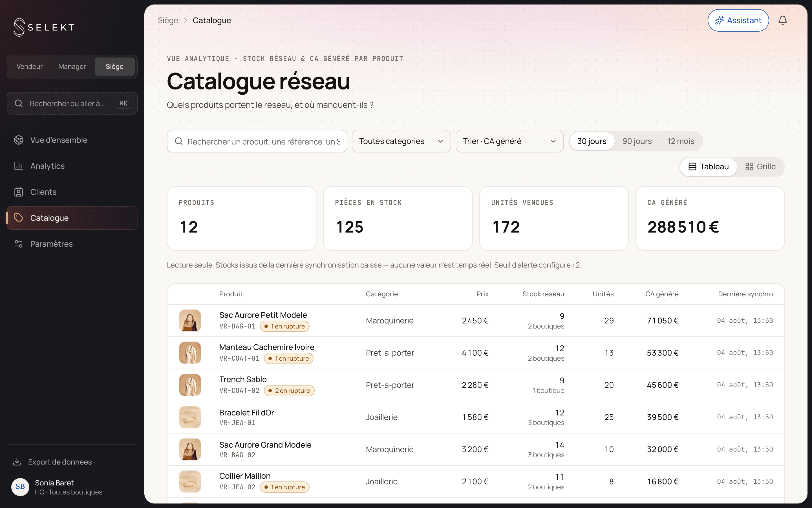
Task: Open Vue d'ensemble in sidebar
Action: [72, 140]
